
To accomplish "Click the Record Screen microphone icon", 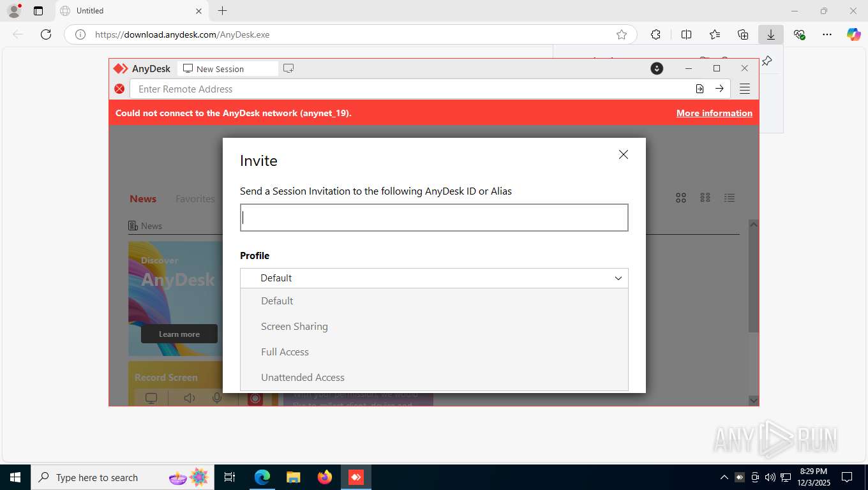I will [218, 398].
